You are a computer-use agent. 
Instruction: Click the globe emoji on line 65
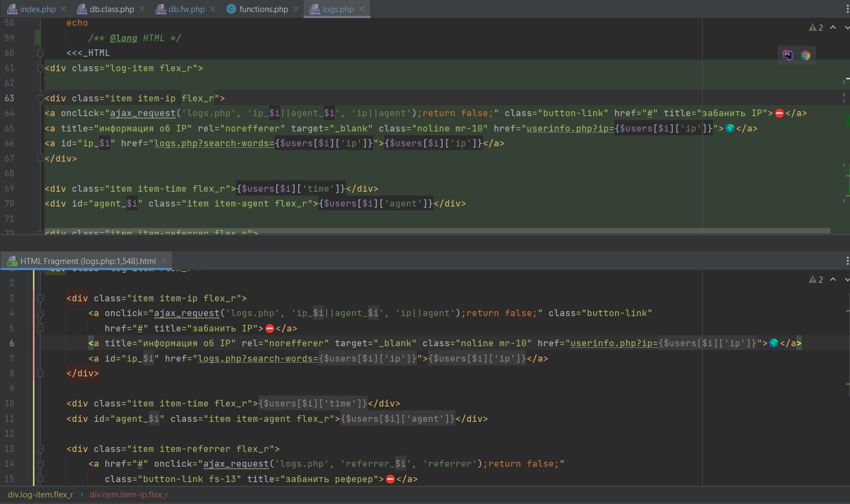(730, 129)
